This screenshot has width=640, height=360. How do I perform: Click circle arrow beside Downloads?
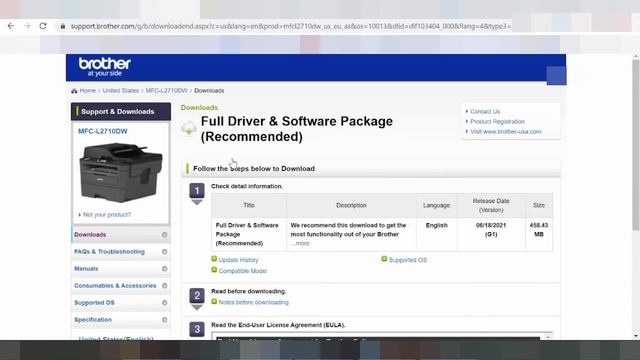click(164, 235)
